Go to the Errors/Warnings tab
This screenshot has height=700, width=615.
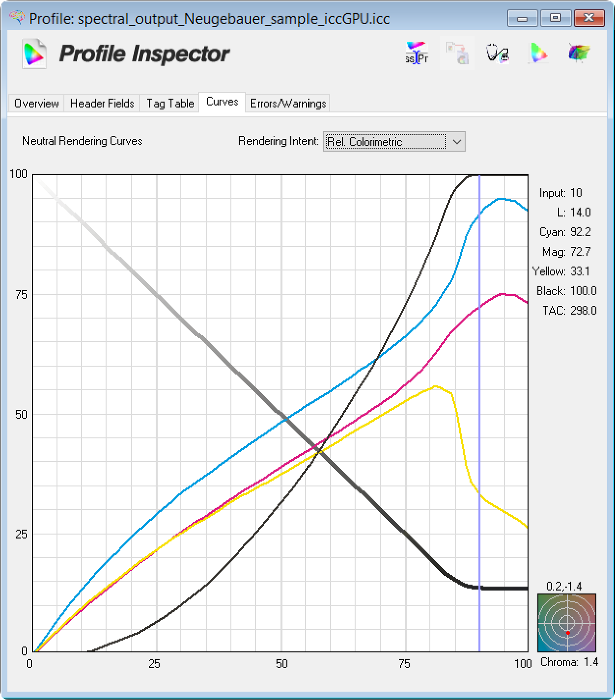coord(288,104)
